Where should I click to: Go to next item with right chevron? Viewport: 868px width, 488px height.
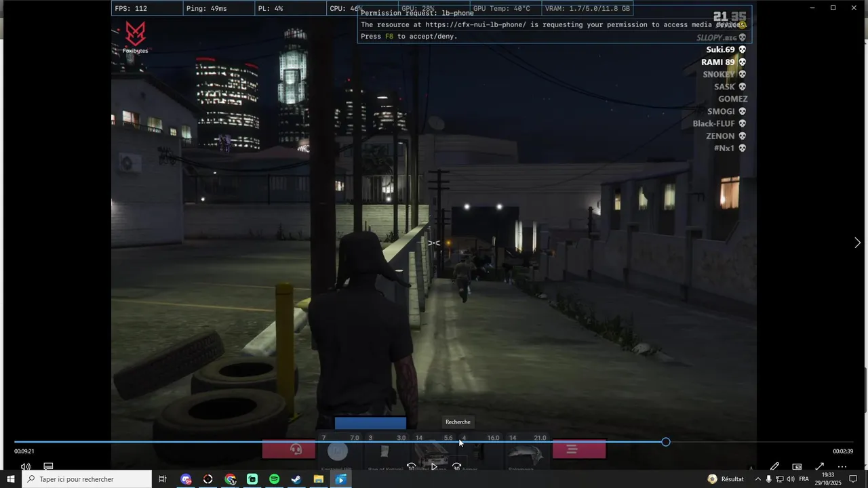[x=857, y=243]
